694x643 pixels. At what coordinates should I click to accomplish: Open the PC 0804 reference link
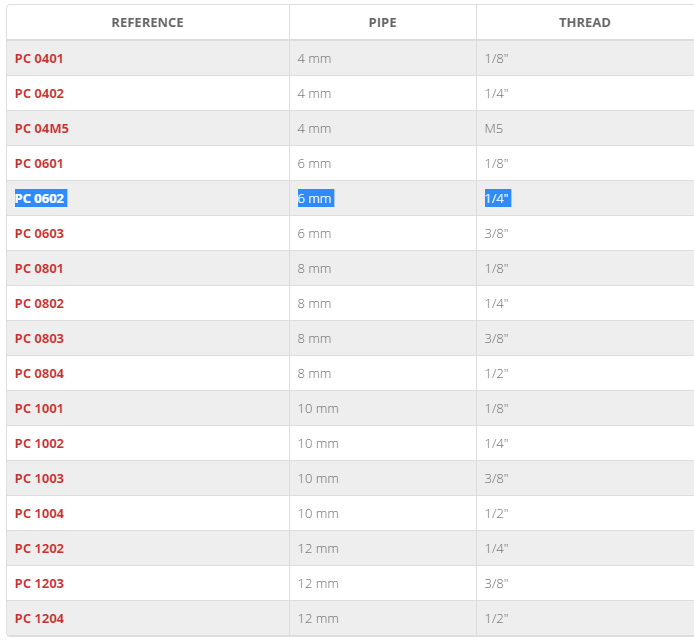[39, 373]
